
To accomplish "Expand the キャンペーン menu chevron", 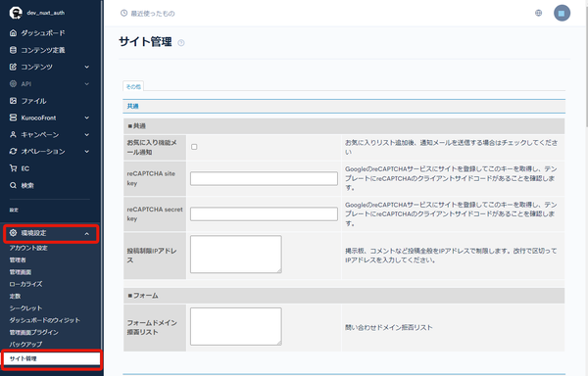I will [x=87, y=134].
